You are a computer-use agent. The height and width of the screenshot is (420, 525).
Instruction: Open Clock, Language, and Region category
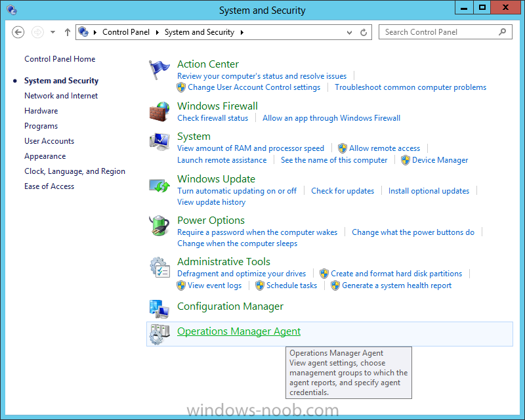click(75, 171)
